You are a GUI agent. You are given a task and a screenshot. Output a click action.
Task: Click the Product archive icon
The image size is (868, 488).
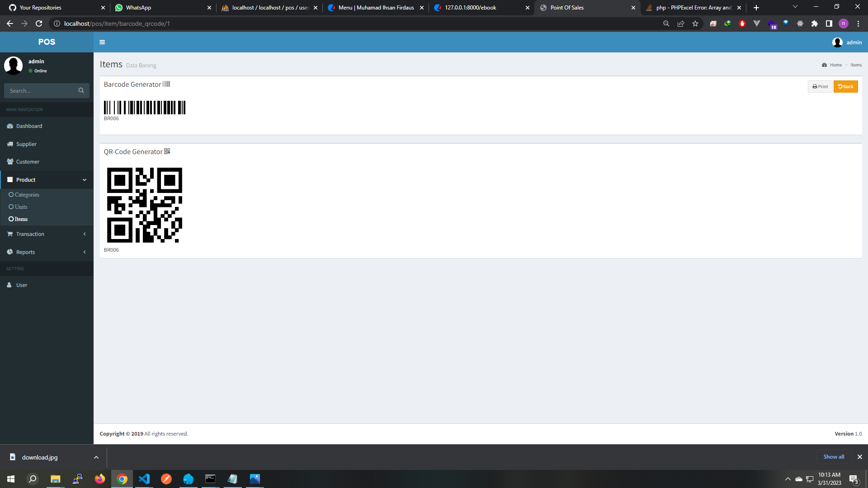pyautogui.click(x=10, y=180)
